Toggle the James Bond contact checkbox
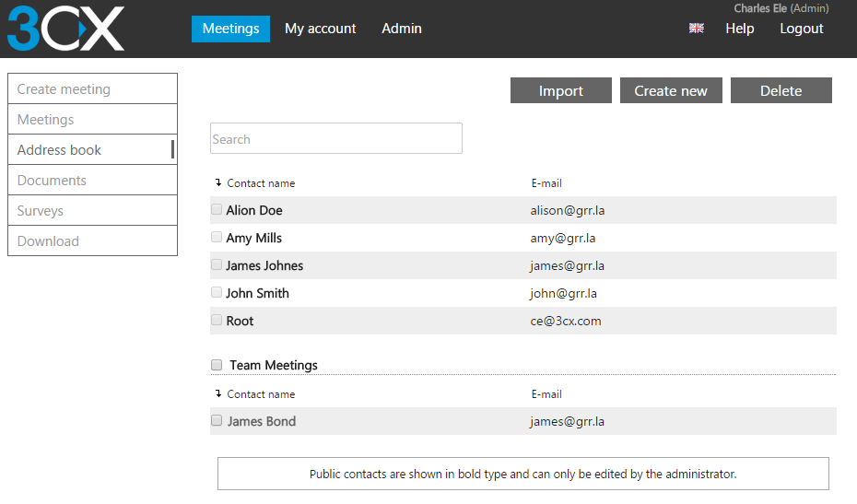This screenshot has width=857, height=504. (217, 421)
